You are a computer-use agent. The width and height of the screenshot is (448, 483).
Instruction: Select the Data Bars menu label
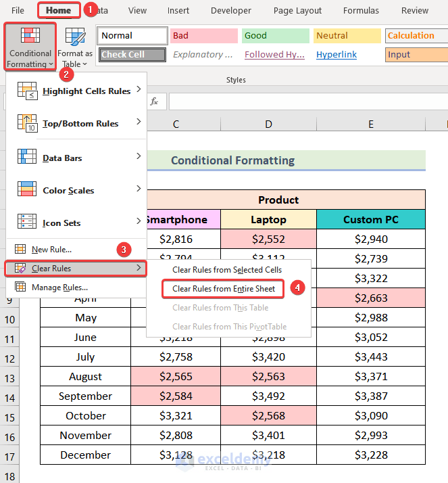coord(62,158)
